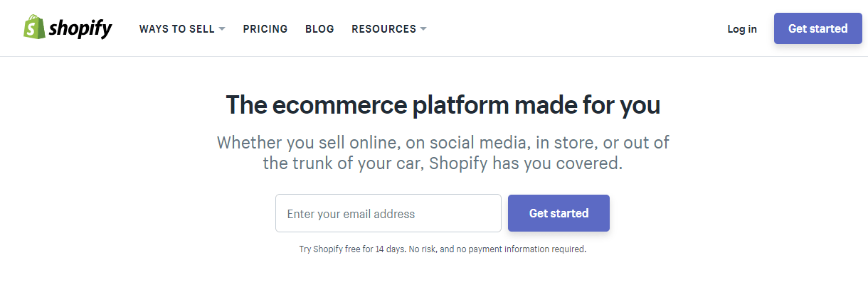Screen dimensions: 868x292
Task: Go to the PRICING page
Action: (x=265, y=29)
